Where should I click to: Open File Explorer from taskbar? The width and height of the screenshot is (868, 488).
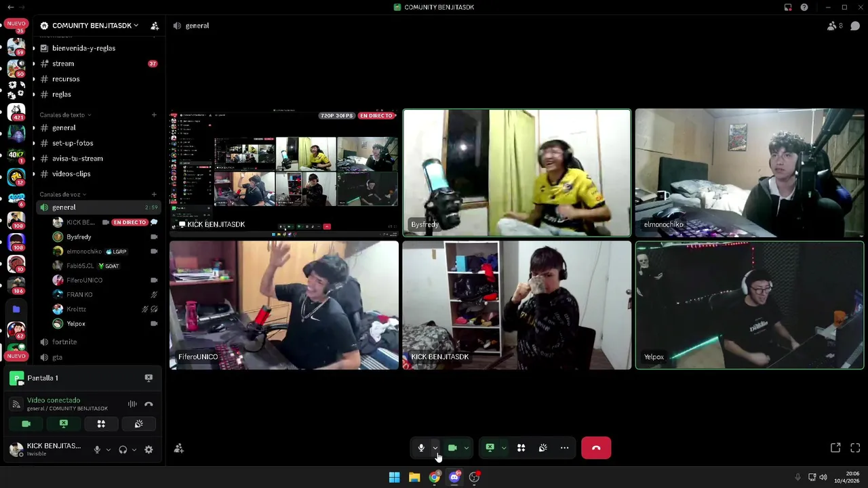pyautogui.click(x=414, y=477)
